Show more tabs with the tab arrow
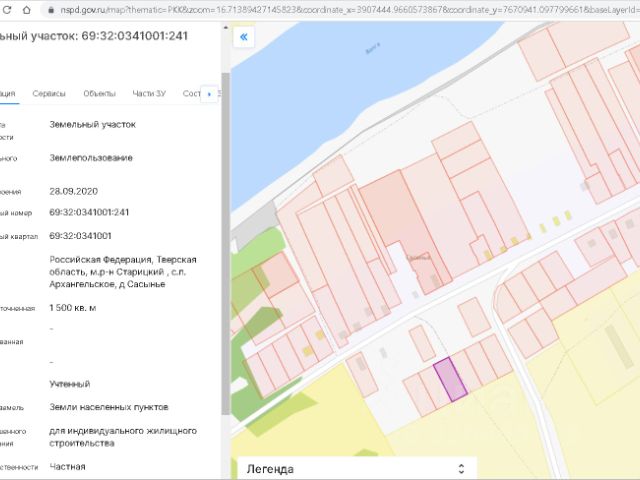This screenshot has width=640, height=480. tap(209, 94)
